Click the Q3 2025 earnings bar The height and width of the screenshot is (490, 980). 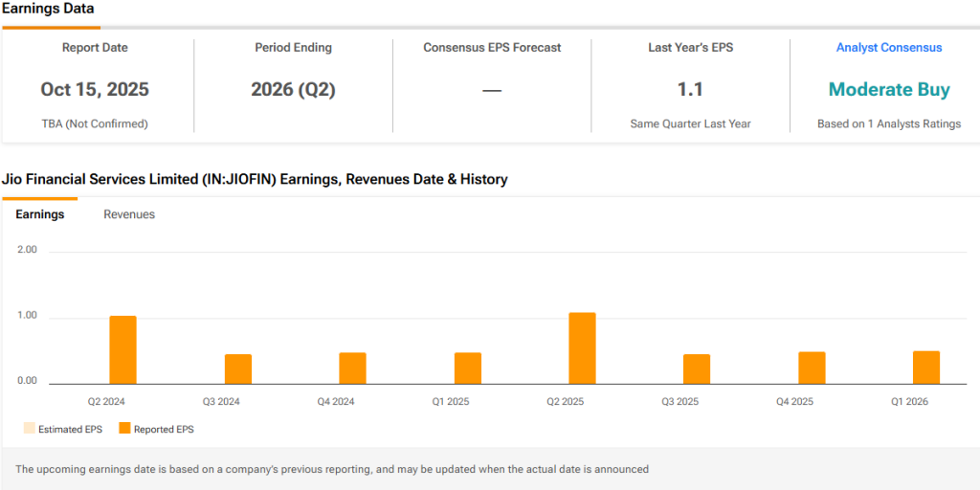point(697,368)
